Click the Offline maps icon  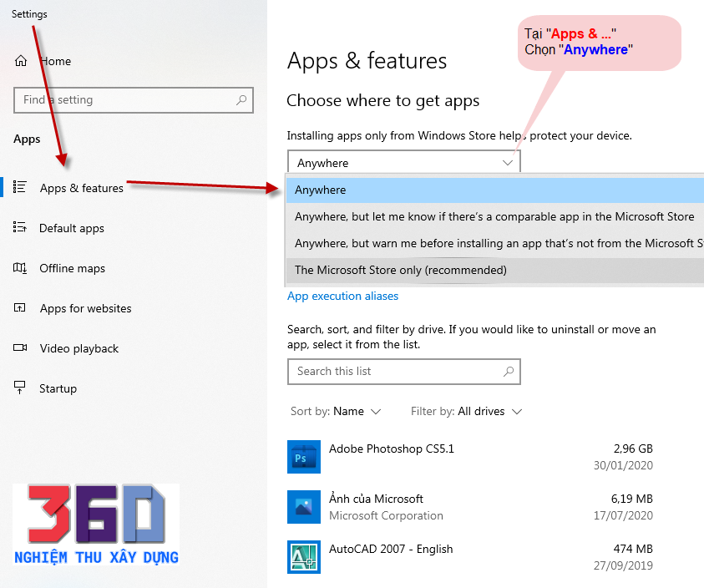click(x=20, y=268)
